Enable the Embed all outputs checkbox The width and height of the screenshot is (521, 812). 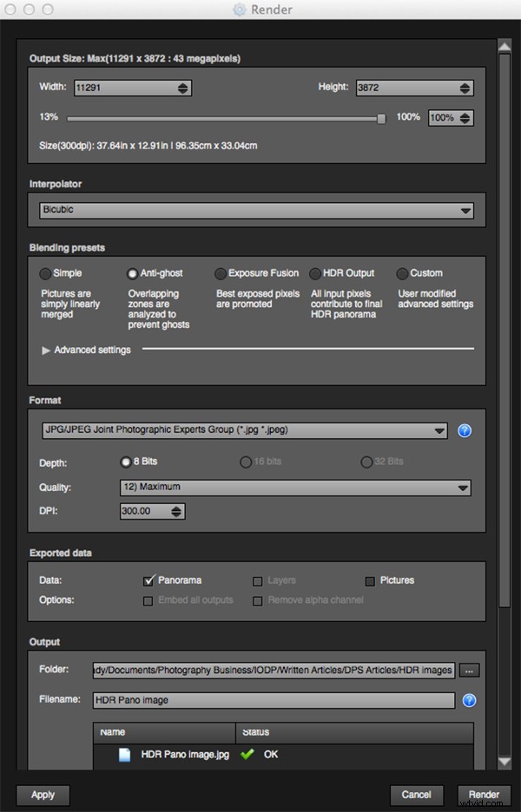148,601
